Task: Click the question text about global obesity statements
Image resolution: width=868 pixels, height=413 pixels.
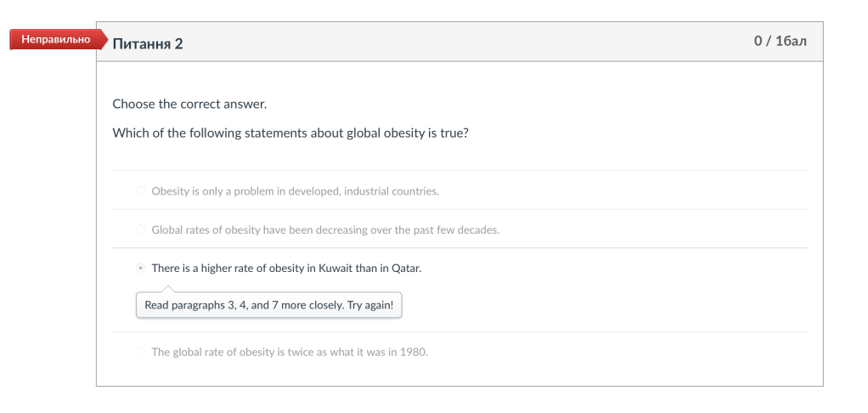Action: 290,133
